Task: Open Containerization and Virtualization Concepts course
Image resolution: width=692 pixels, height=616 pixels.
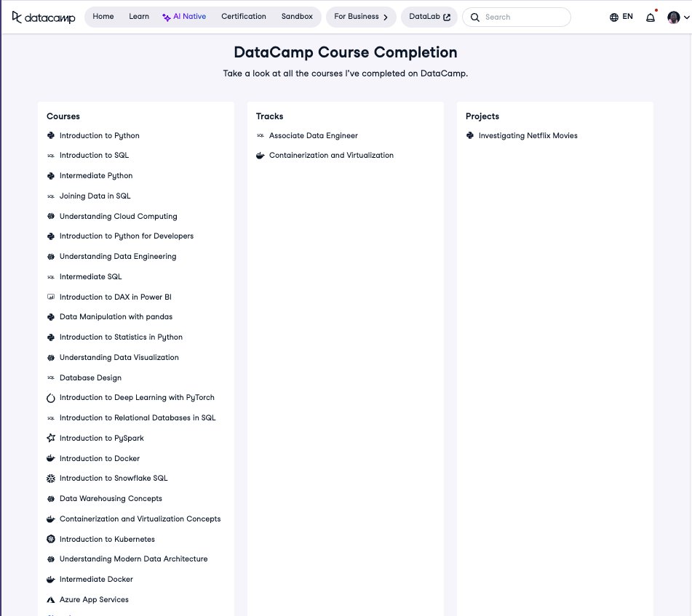Action: (x=140, y=519)
